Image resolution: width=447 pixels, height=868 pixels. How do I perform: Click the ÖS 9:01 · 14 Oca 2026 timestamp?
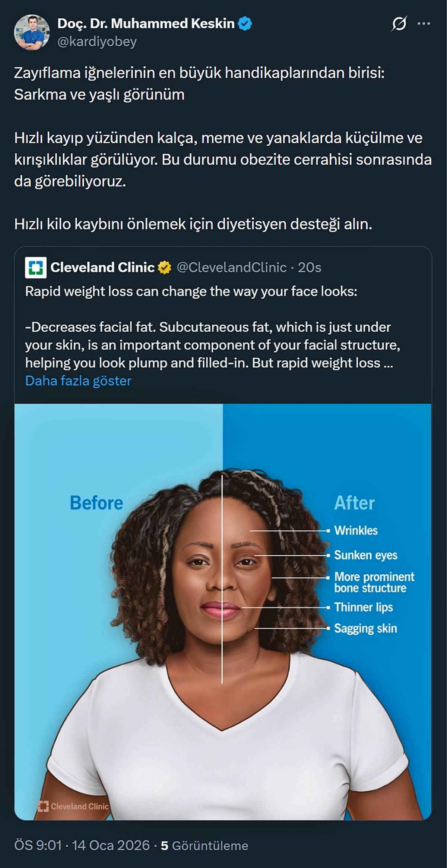82,845
